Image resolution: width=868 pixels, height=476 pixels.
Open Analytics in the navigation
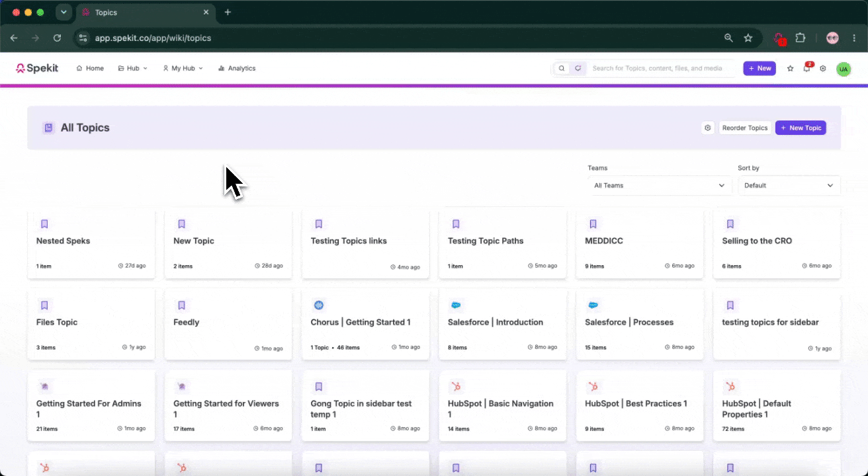[x=237, y=68]
